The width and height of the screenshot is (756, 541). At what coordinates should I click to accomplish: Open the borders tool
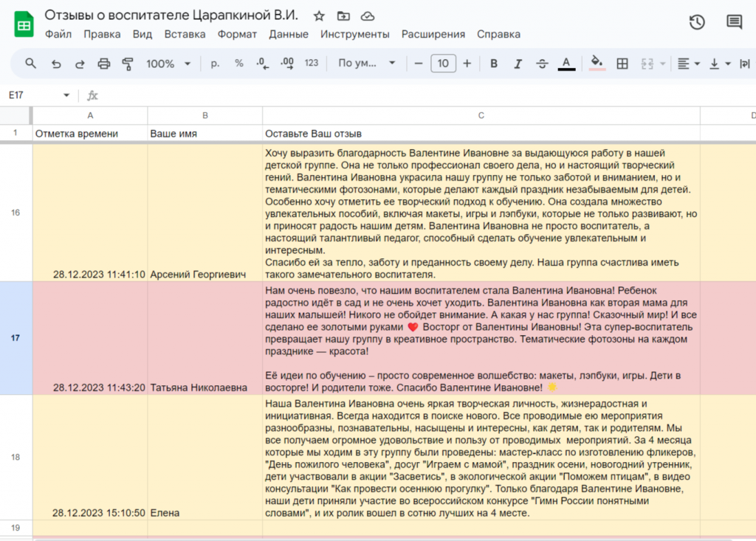coord(622,63)
